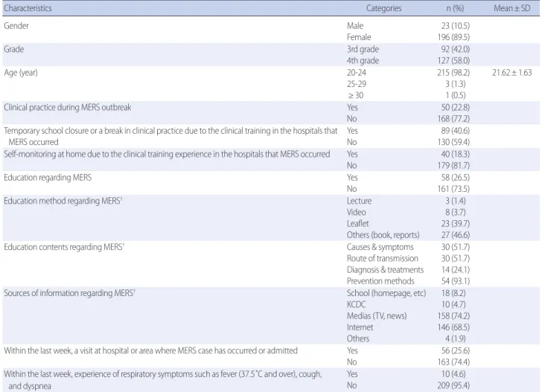Select value '23 (10.5)' for Male
This screenshot has height=392, width=542.
pyautogui.click(x=456, y=26)
